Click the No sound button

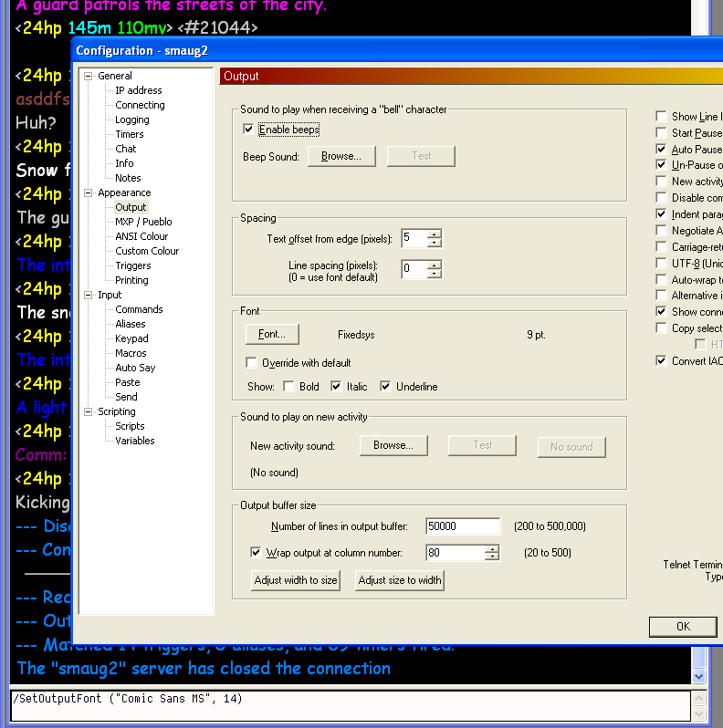point(571,447)
